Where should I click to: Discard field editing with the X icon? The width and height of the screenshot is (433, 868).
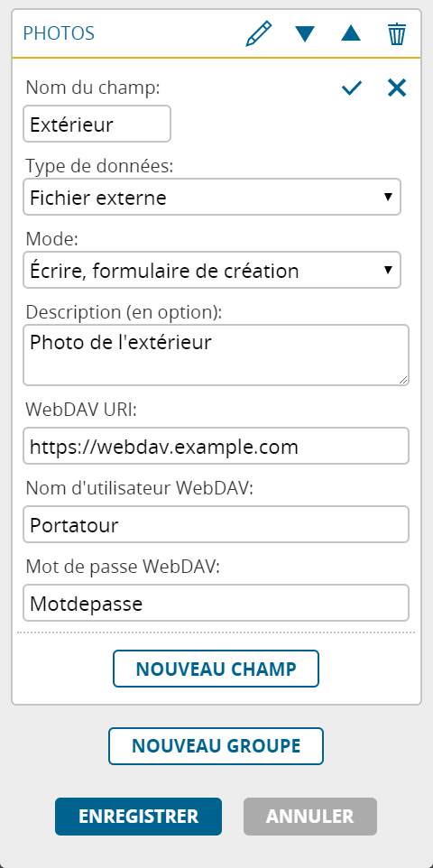[x=396, y=88]
